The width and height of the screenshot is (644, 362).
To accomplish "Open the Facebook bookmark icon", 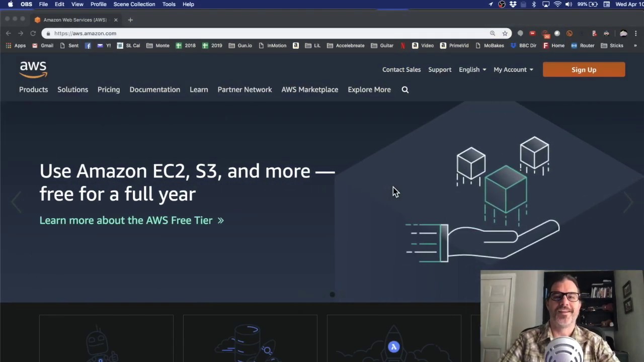I will (88, 45).
